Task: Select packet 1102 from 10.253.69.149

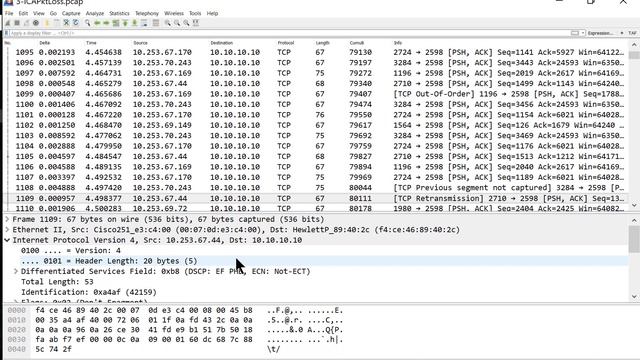Action: 316,125
